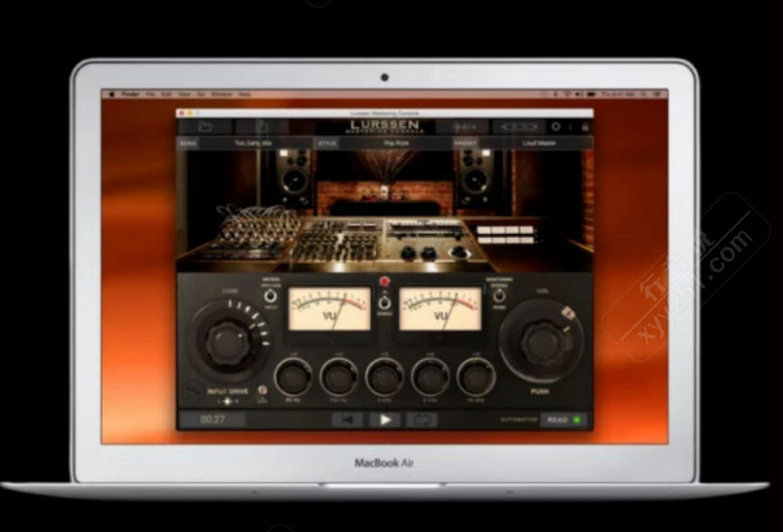
Task: Click the battery icon in menu bar
Action: pos(591,94)
